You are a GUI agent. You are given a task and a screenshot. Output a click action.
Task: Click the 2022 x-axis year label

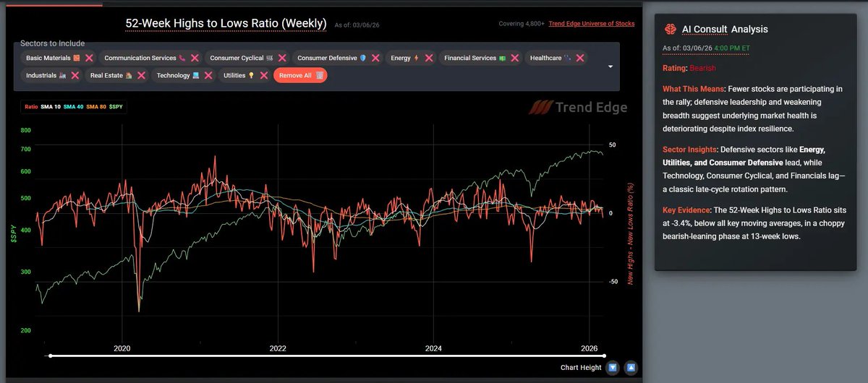pyautogui.click(x=278, y=348)
